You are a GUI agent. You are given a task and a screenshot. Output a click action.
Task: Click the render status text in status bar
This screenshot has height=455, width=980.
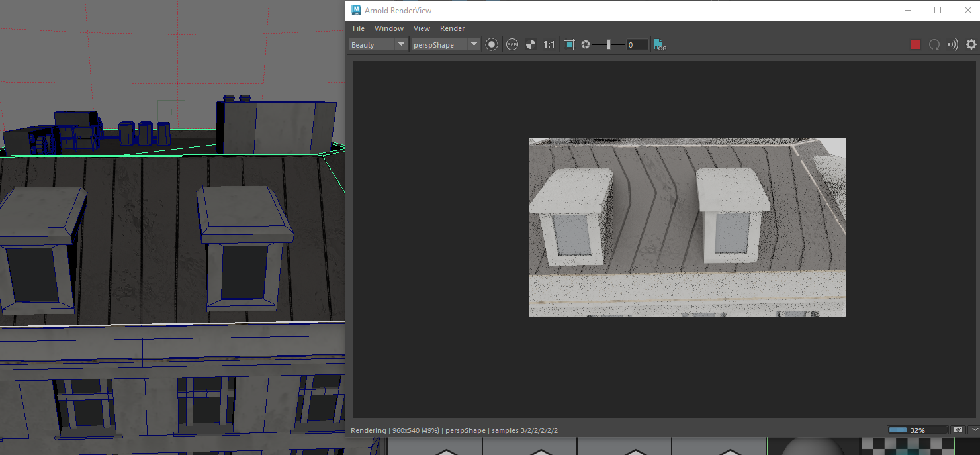coord(455,430)
